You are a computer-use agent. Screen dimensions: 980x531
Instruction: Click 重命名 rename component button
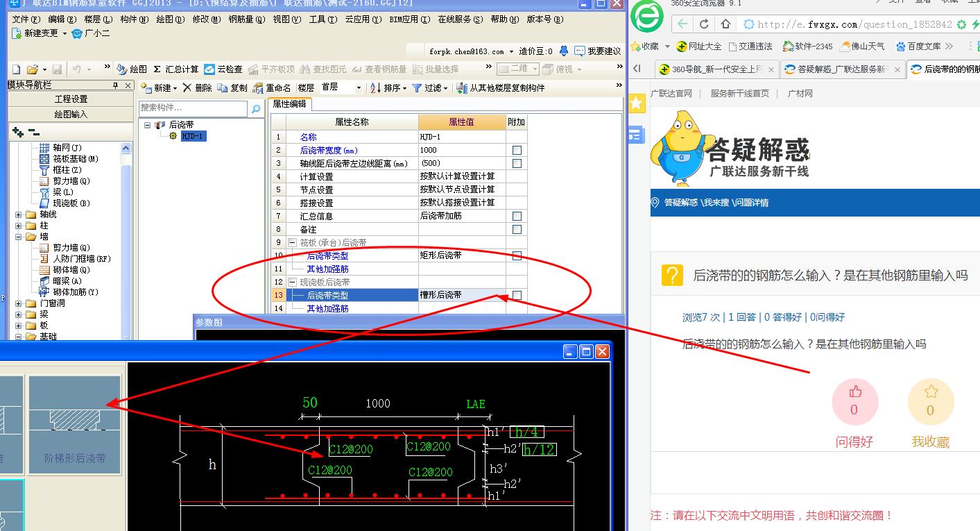[x=272, y=88]
